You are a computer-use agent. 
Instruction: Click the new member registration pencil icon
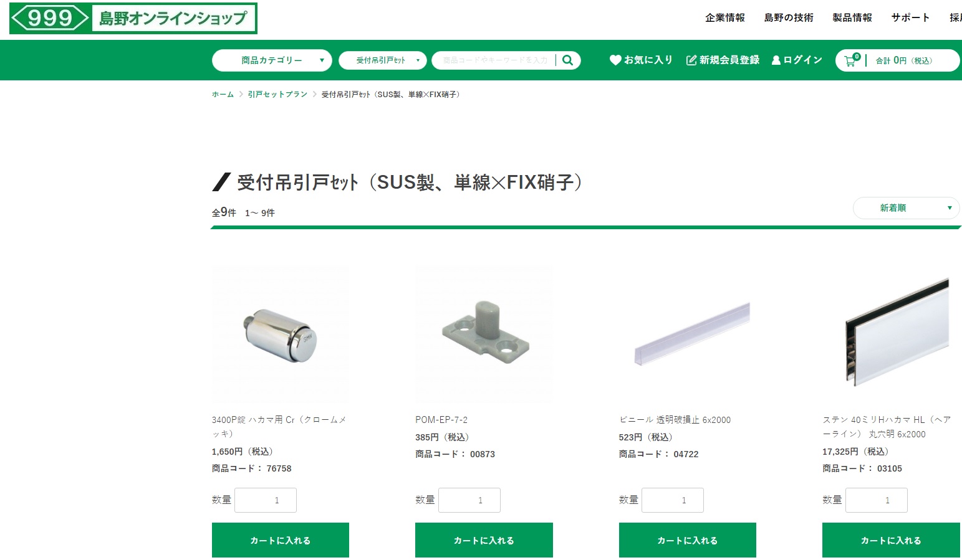click(691, 60)
